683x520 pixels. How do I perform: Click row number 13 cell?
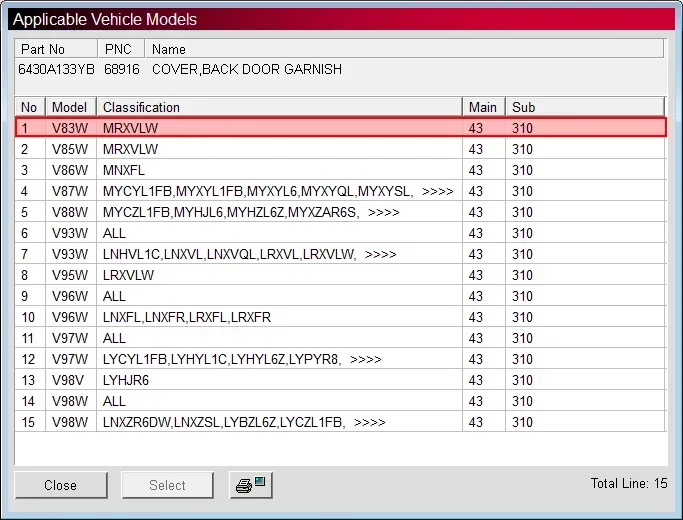coord(30,380)
